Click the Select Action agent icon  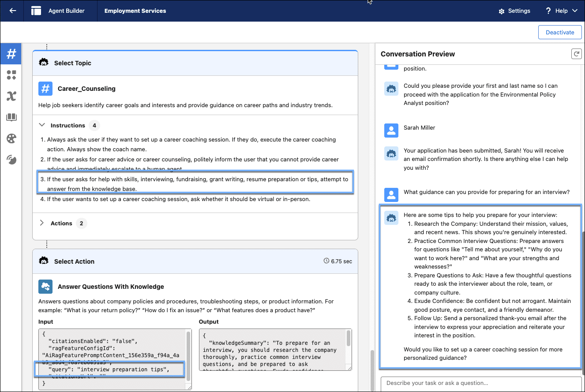pyautogui.click(x=44, y=261)
